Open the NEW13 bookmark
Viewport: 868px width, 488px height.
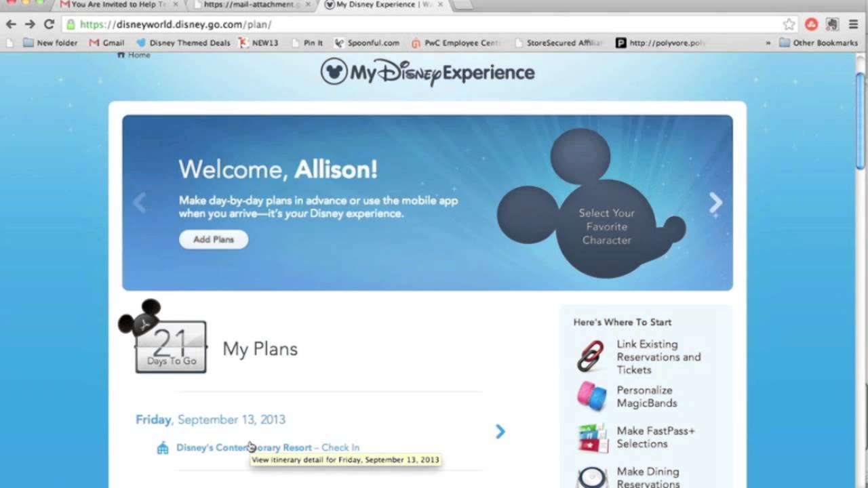tap(258, 43)
